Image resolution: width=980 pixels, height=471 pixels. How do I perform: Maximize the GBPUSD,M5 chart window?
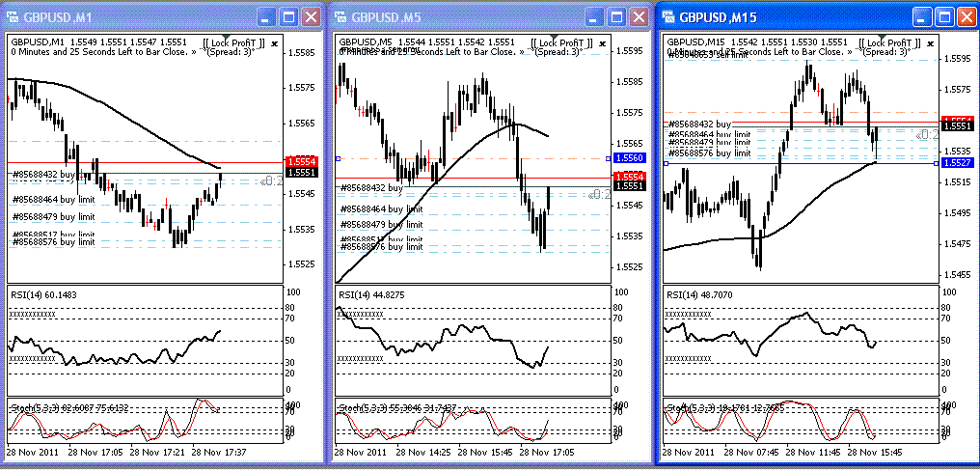point(616,16)
